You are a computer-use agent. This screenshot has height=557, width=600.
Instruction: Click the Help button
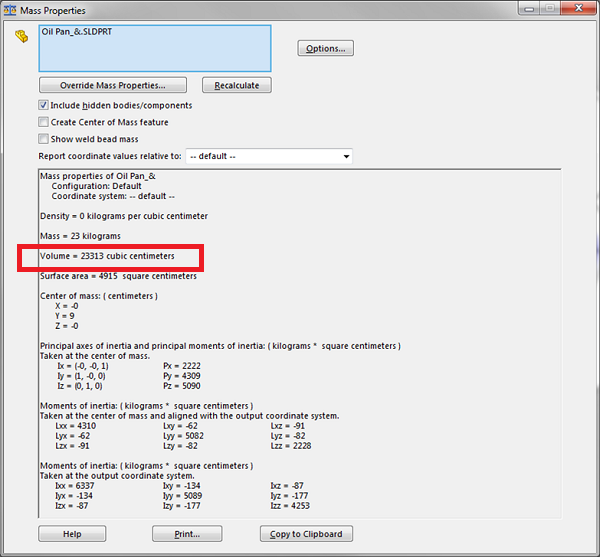tap(72, 534)
